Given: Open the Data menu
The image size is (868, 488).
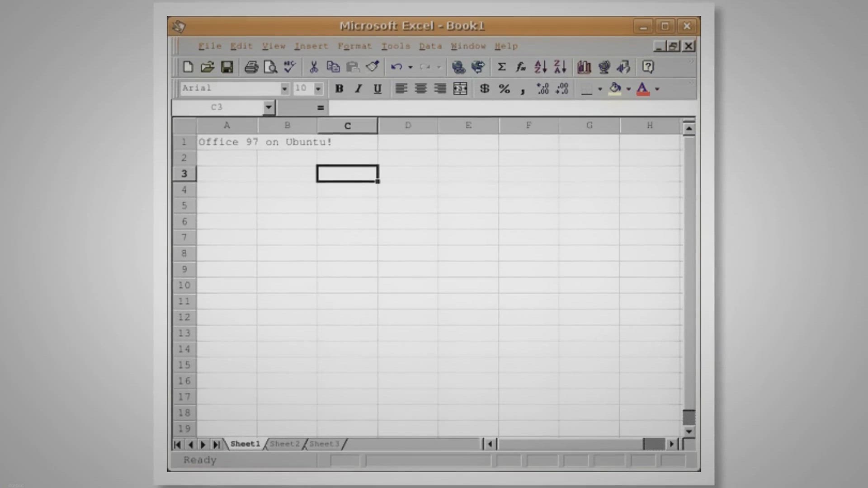Looking at the screenshot, I should (x=430, y=46).
